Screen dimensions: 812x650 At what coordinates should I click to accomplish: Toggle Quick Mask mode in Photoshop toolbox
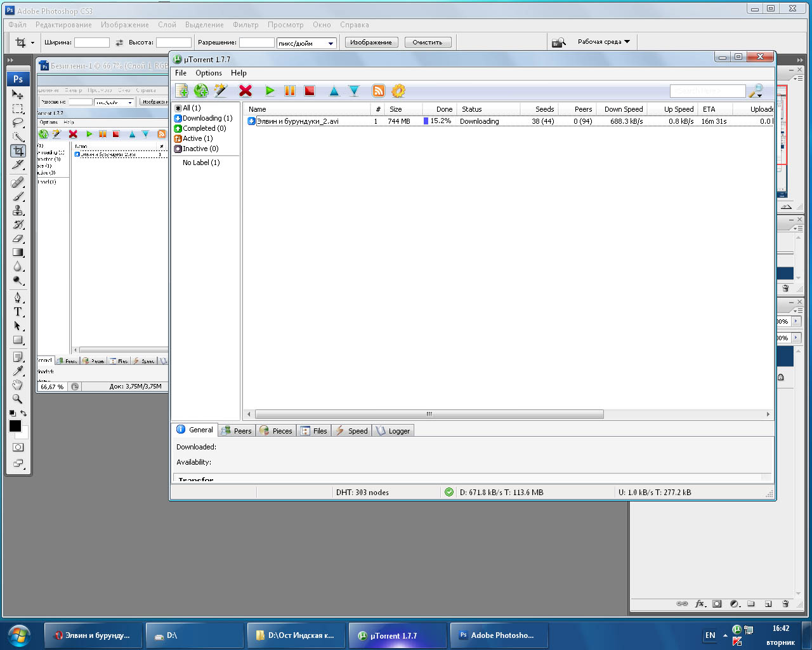point(18,448)
